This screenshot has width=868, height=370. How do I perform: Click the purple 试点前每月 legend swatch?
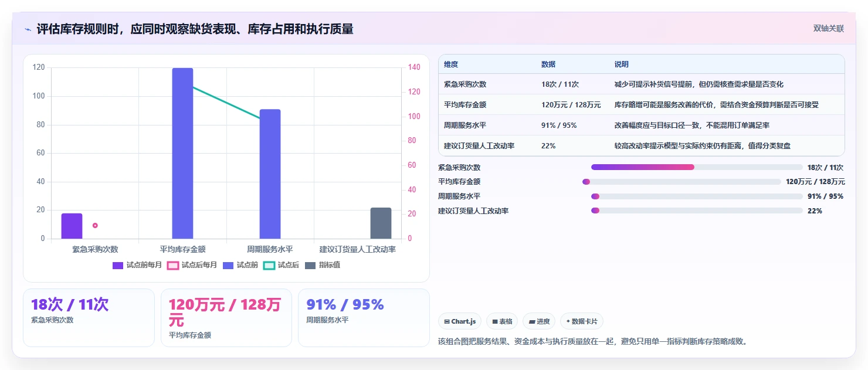tap(118, 265)
